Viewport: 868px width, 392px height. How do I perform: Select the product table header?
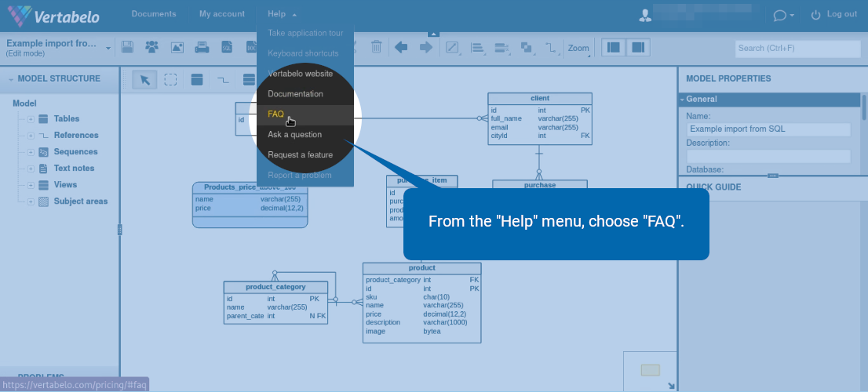[421, 268]
